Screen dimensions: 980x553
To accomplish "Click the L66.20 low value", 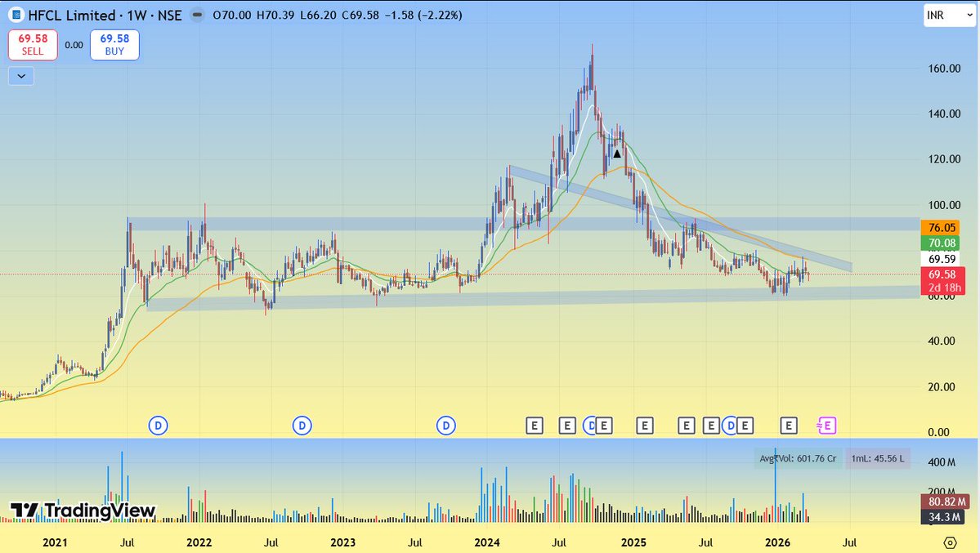I will coord(317,15).
